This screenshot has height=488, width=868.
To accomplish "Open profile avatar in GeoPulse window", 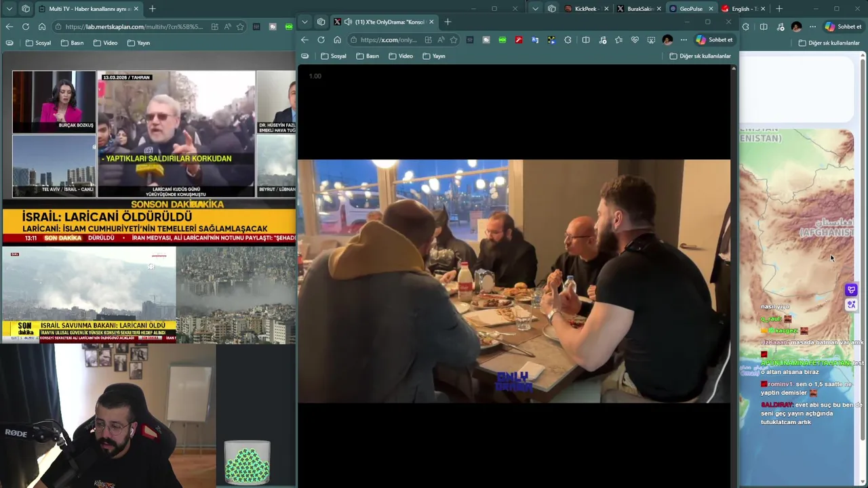I will (x=796, y=26).
